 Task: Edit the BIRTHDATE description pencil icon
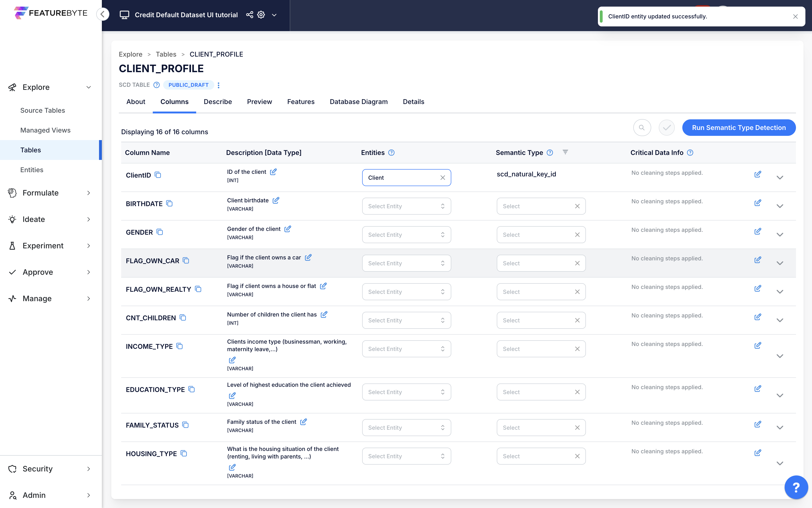click(x=276, y=200)
